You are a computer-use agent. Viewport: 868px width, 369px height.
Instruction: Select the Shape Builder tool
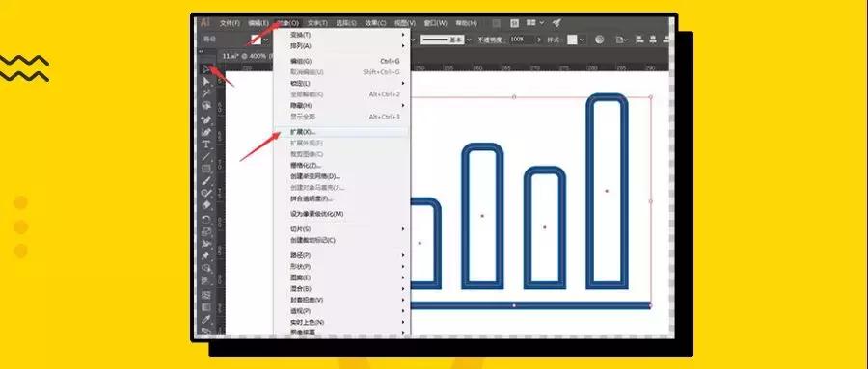pyautogui.click(x=206, y=268)
